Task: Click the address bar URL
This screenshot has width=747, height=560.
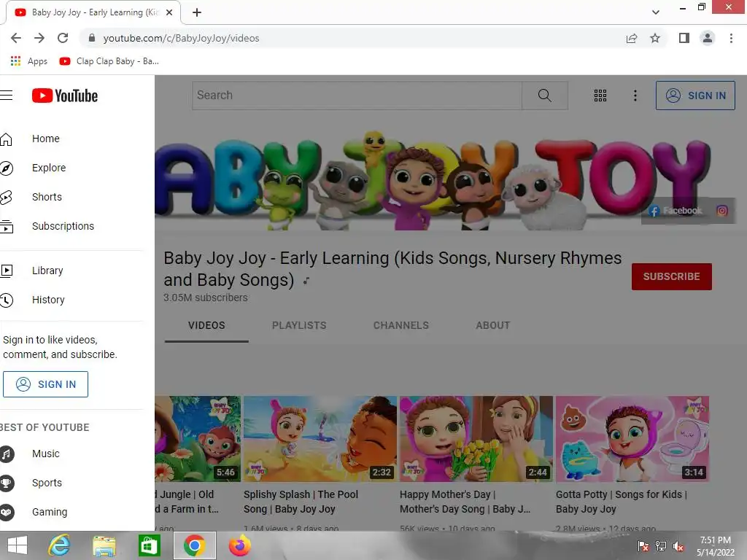Action: 181,38
